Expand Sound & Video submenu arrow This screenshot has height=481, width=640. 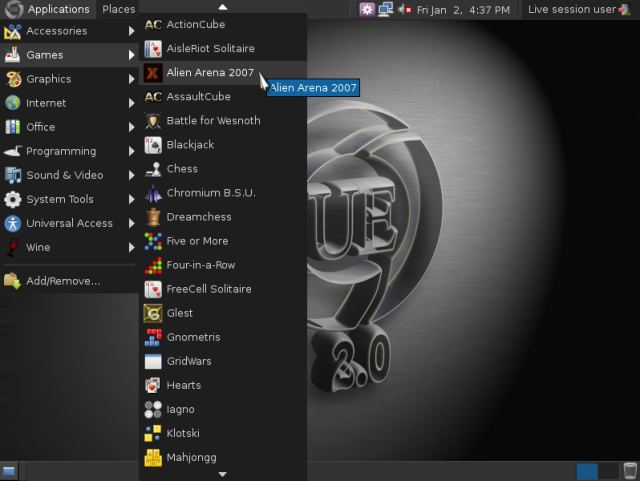coord(131,176)
